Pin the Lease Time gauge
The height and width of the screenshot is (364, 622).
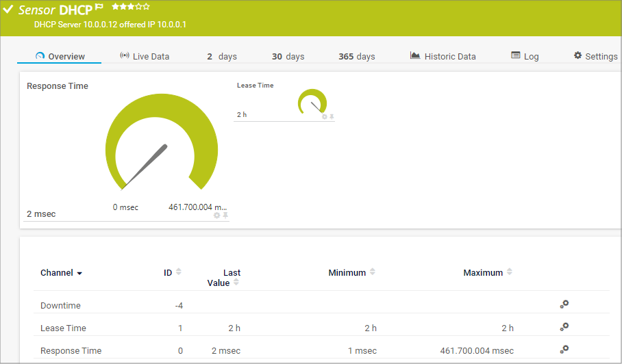coord(332,117)
